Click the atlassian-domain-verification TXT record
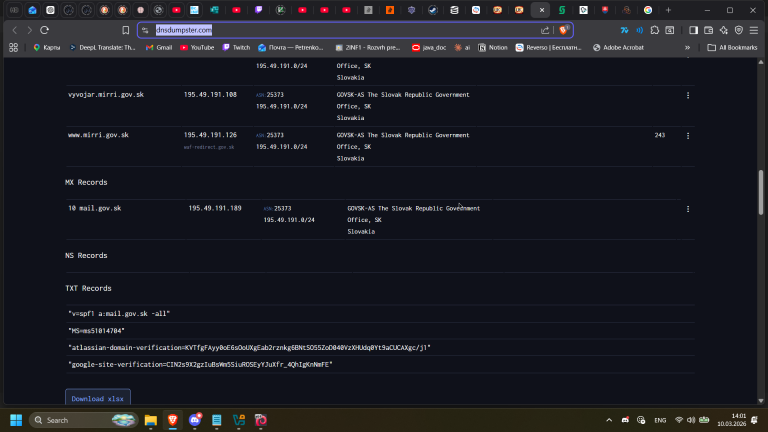768x432 pixels. click(x=249, y=347)
